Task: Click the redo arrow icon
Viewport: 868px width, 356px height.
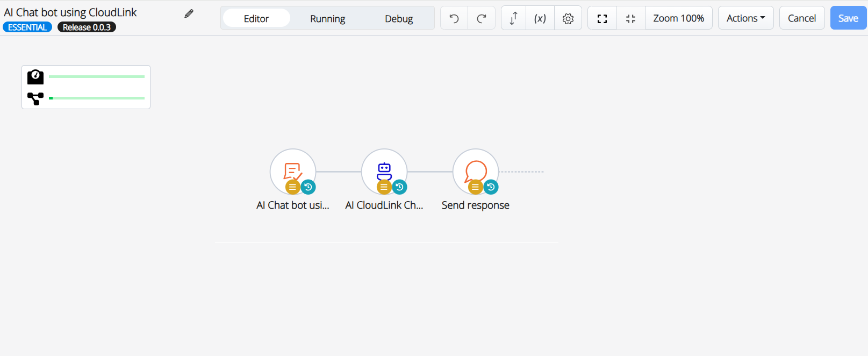Action: [482, 18]
